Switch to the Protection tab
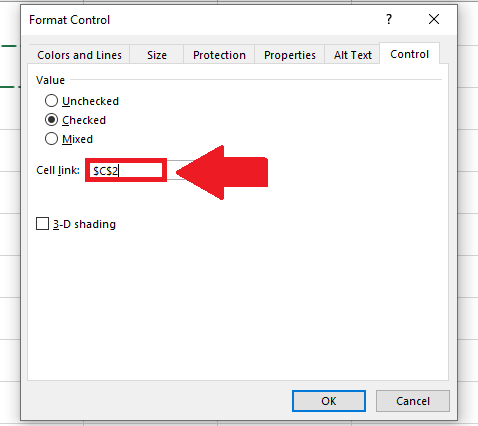Screen dimensions: 478x426 (219, 55)
